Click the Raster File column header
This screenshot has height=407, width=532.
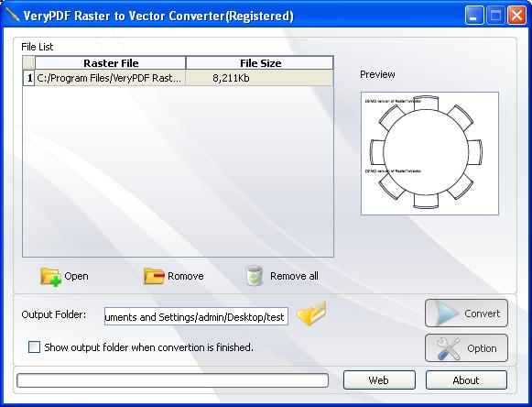click(x=111, y=63)
